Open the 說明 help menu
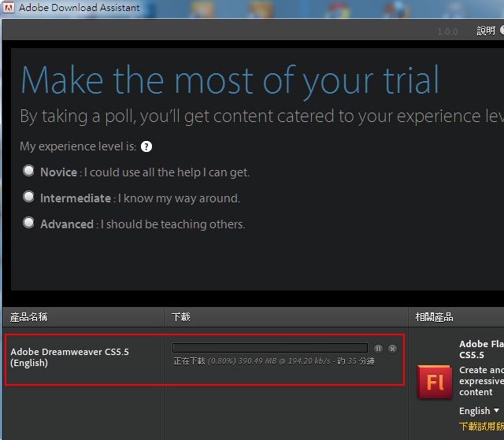Viewport: 504px width, 440px height. coord(486,31)
